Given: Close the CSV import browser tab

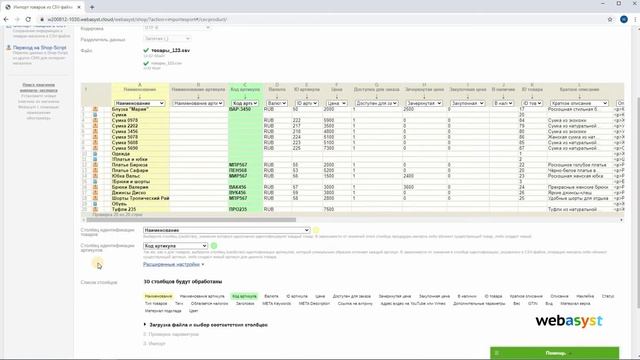Looking at the screenshot, I should pyautogui.click(x=79, y=7).
